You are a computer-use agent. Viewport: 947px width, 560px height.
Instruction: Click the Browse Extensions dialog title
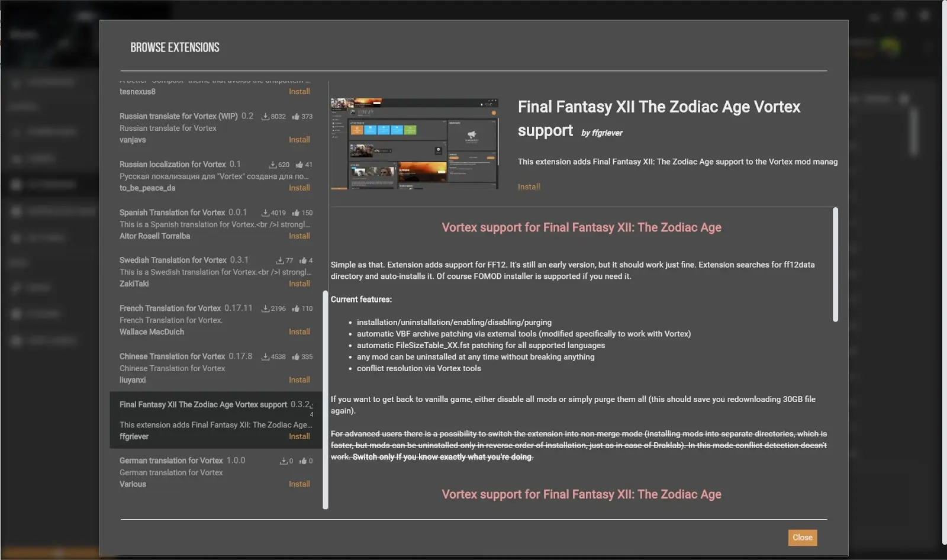pos(175,47)
